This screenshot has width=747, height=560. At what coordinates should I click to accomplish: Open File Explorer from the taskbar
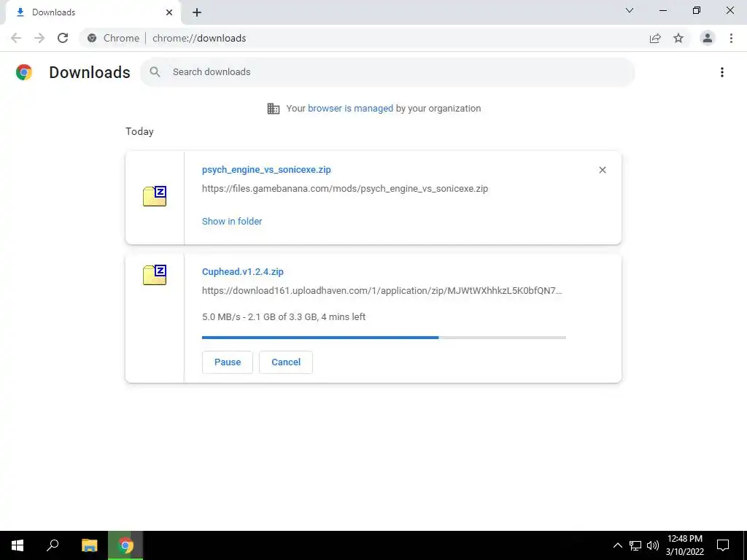89,545
